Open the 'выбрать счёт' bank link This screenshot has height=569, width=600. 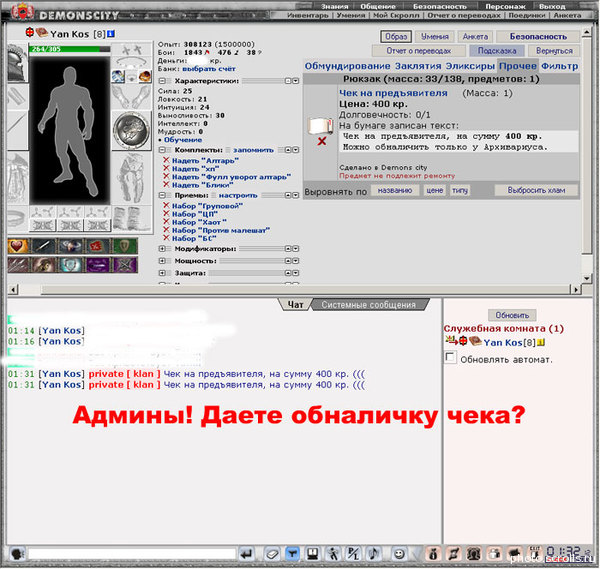[209, 69]
